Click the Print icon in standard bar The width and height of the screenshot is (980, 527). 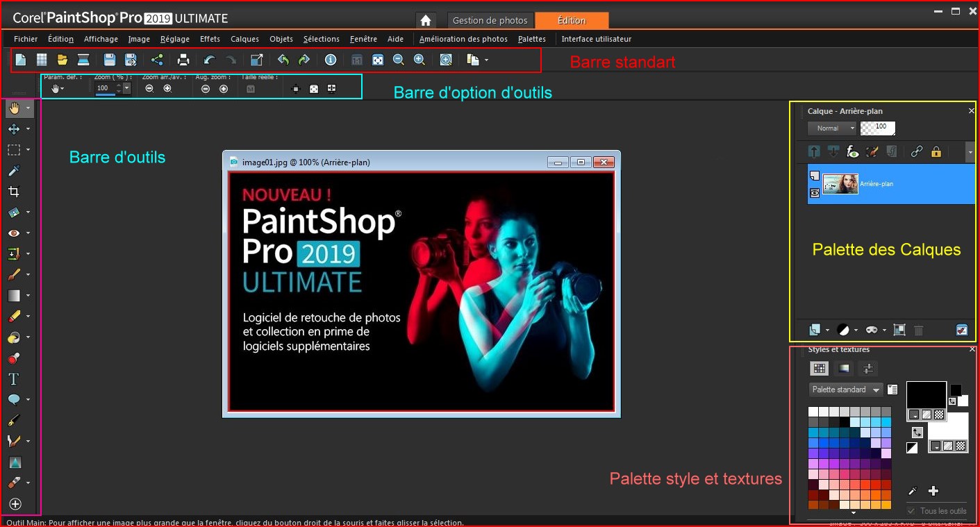(x=183, y=60)
